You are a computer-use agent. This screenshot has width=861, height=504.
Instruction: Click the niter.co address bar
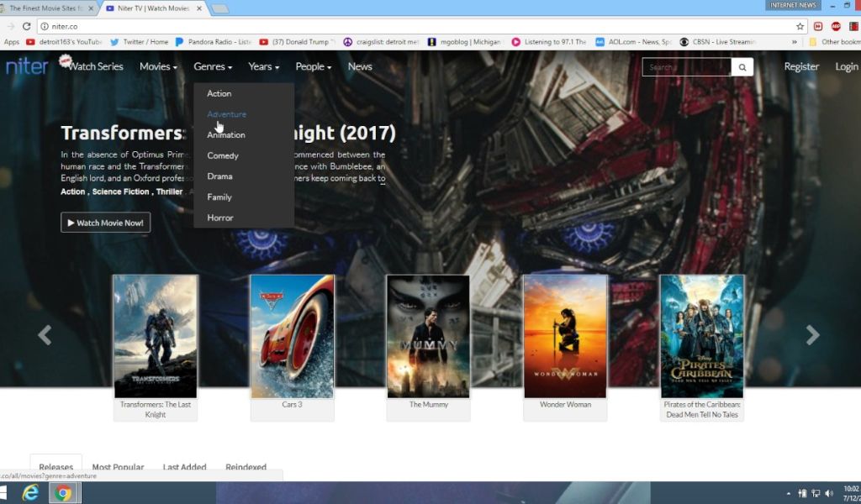click(x=420, y=26)
